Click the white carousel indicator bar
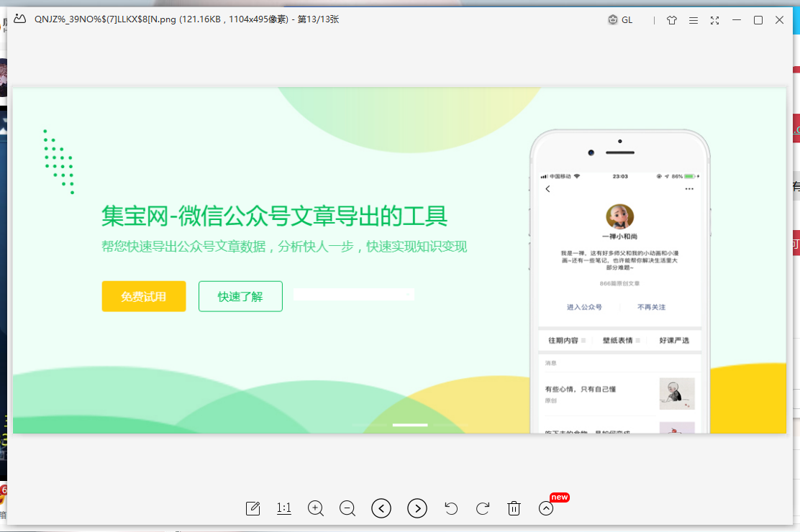Screen dimensions: 800x532 tap(410, 425)
